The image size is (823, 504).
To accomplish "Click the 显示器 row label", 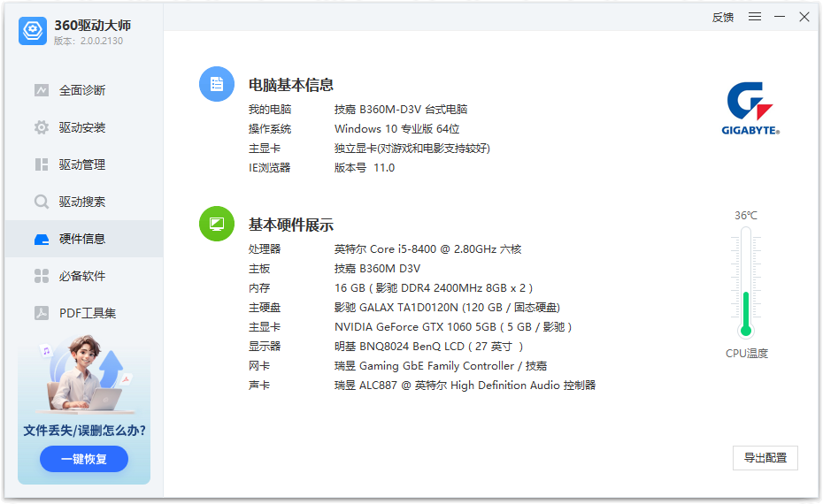I will coord(265,347).
